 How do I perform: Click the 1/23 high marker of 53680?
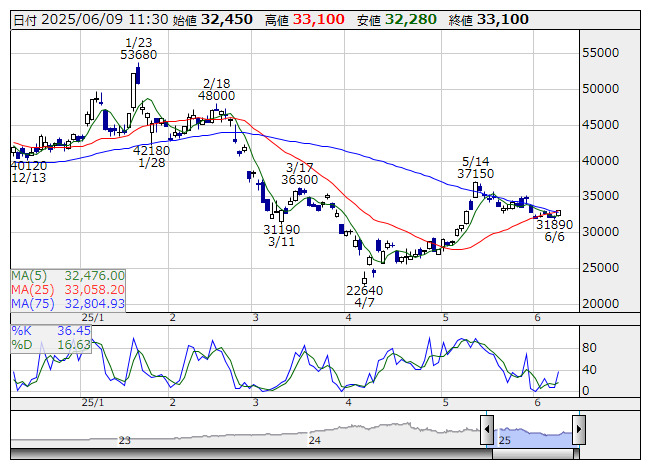[138, 54]
